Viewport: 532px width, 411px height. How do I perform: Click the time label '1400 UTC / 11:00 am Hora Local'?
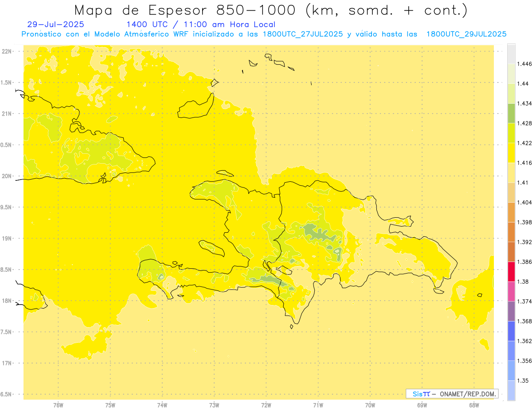pos(201,24)
